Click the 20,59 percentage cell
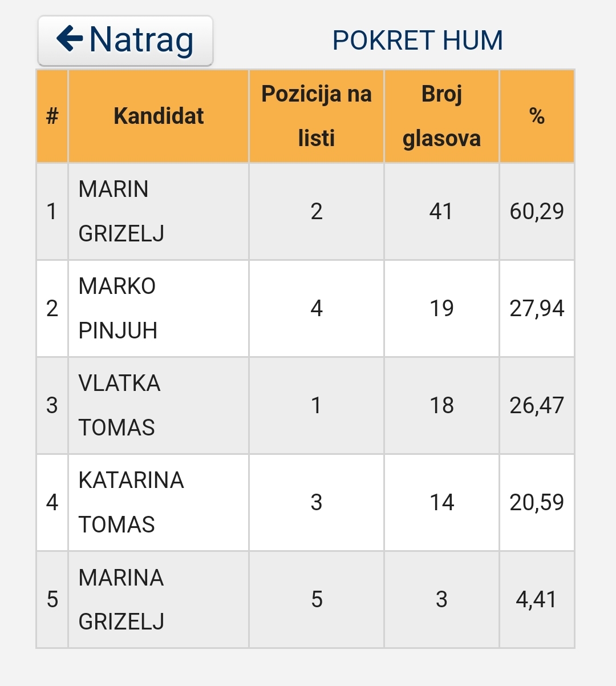This screenshot has width=616, height=686. click(x=537, y=502)
